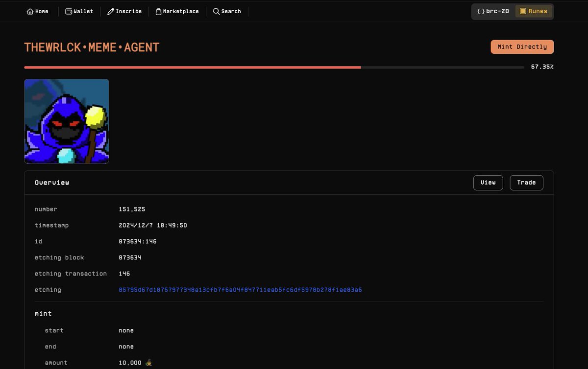Click the amount value 10,000
Viewport: 588px width, 369px height.
point(130,363)
